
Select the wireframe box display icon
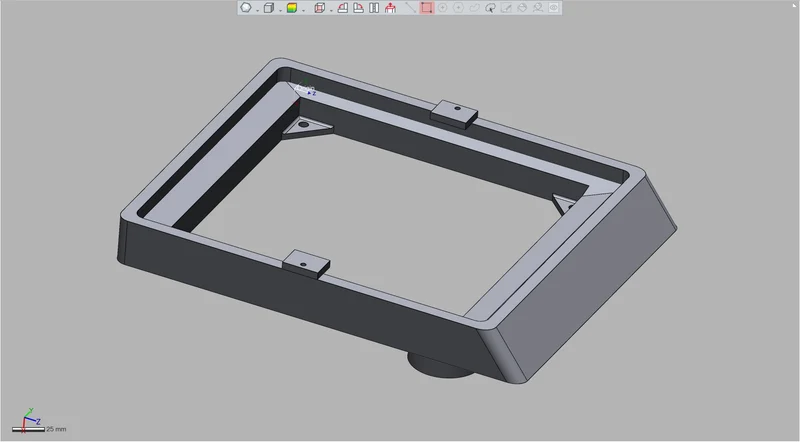coord(319,8)
